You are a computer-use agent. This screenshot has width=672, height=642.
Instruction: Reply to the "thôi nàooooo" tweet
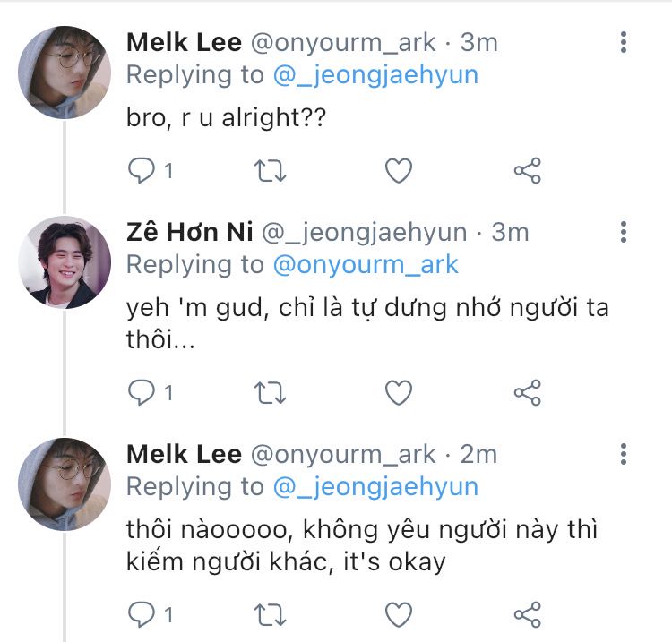(142, 613)
